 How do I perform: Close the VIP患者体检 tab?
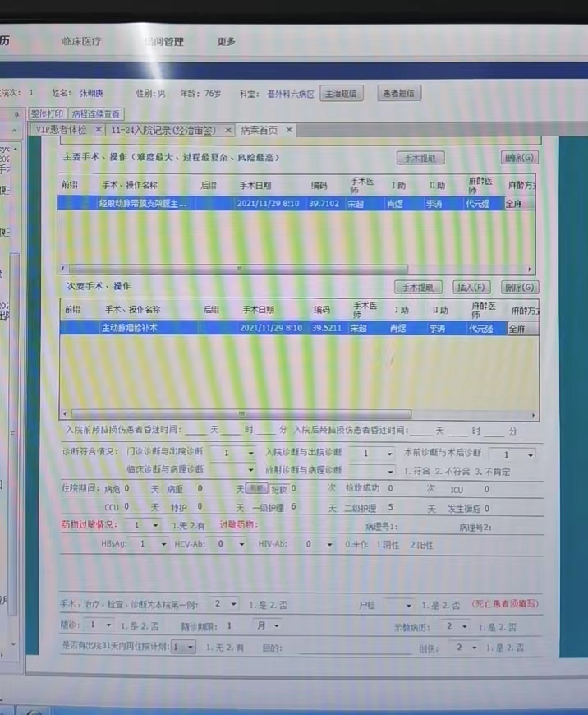click(98, 130)
